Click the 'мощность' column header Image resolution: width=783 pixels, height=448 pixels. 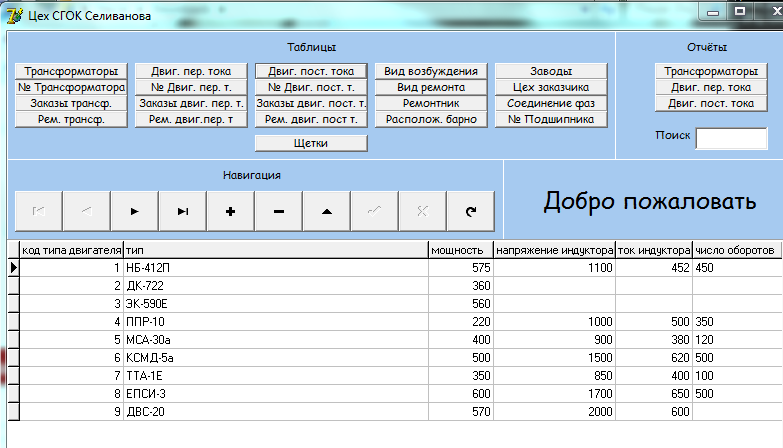tap(461, 250)
